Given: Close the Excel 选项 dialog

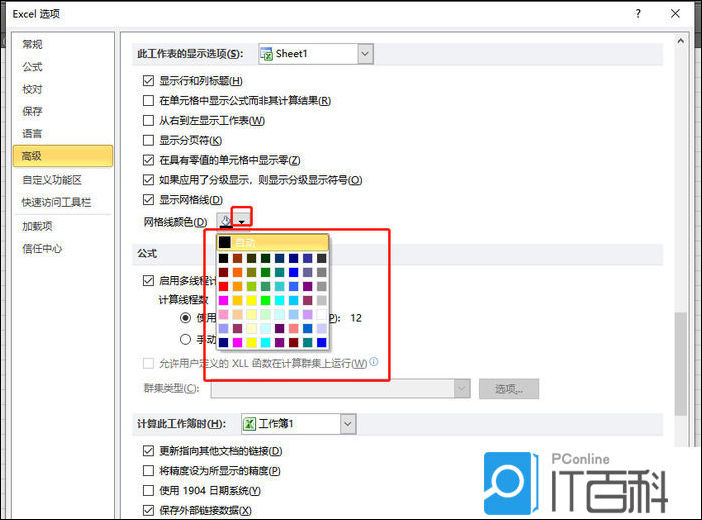Looking at the screenshot, I should click(x=675, y=13).
